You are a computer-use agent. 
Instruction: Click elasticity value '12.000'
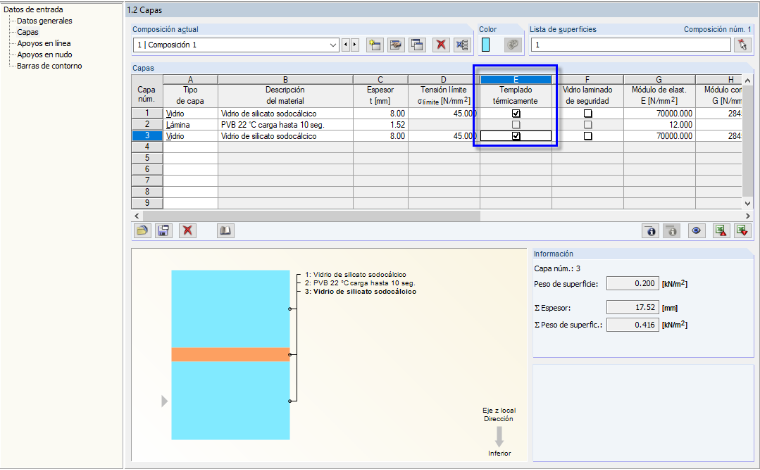coord(659,125)
